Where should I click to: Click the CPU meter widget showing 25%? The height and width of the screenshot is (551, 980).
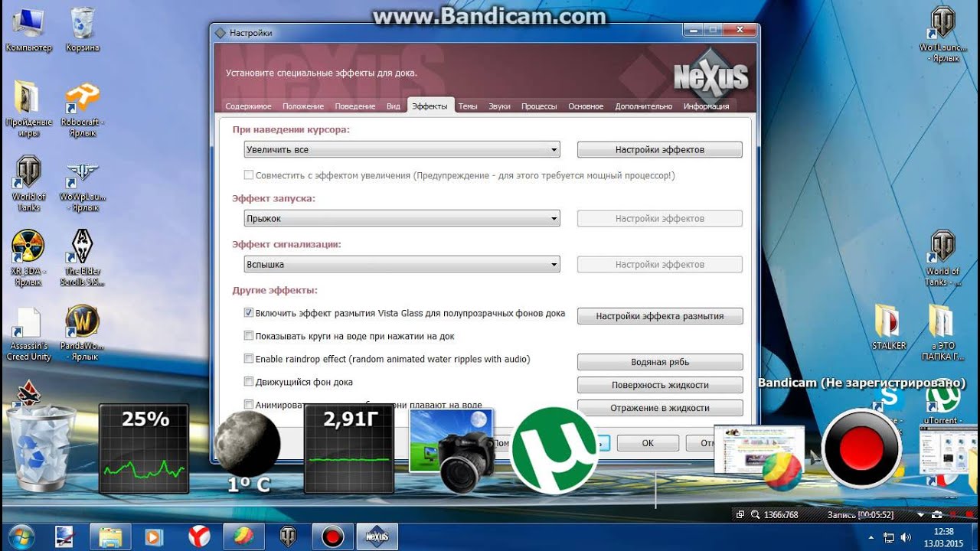point(144,448)
